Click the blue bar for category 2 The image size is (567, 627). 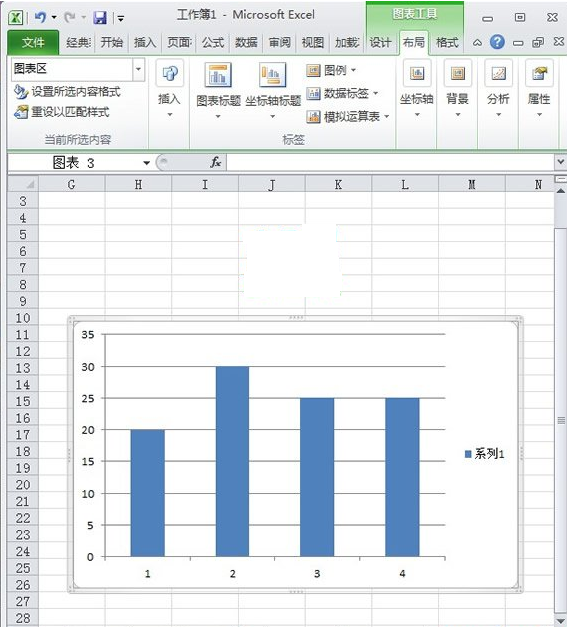click(x=232, y=461)
